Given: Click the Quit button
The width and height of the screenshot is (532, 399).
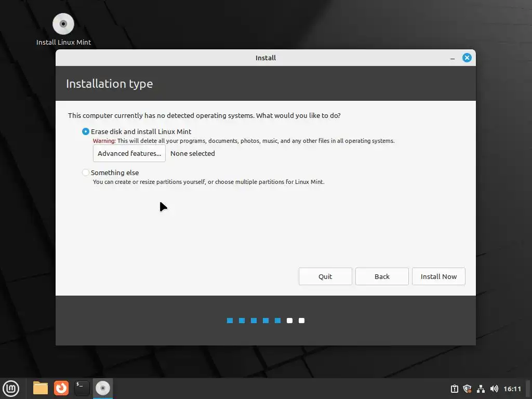Looking at the screenshot, I should 325,276.
